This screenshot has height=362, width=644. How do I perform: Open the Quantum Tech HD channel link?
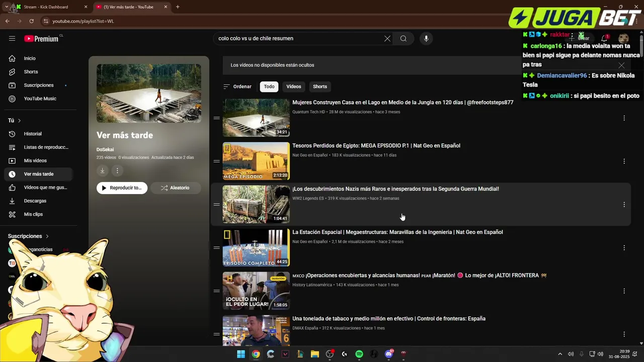[309, 112]
